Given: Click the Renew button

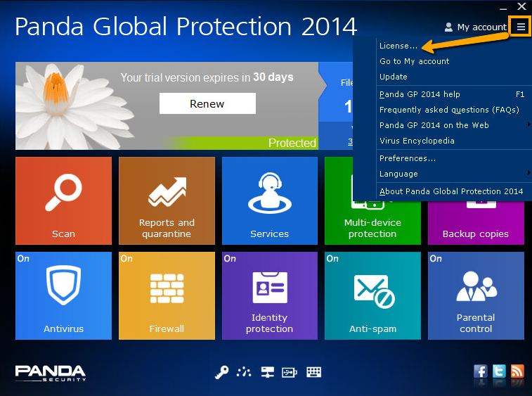Looking at the screenshot, I should [207, 103].
